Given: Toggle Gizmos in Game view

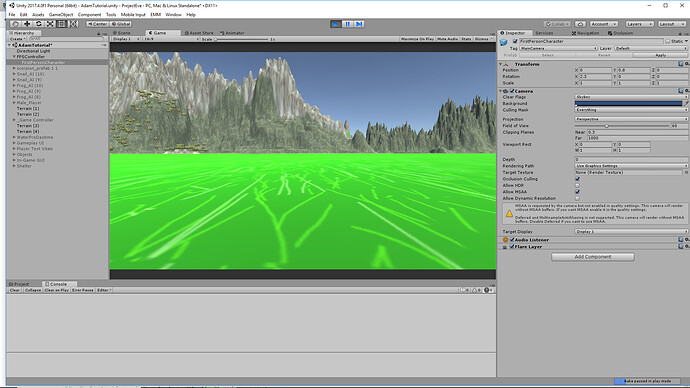Looking at the screenshot, I should pos(483,39).
